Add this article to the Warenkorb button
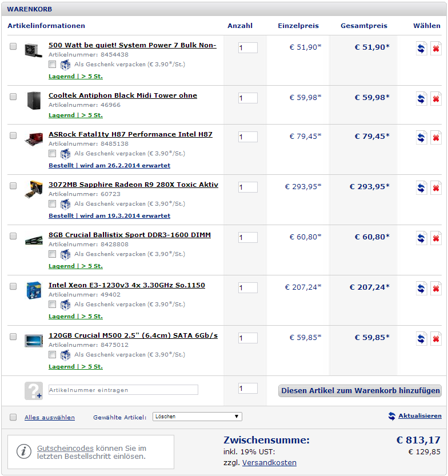This screenshot has height=476, width=448. coord(360,391)
